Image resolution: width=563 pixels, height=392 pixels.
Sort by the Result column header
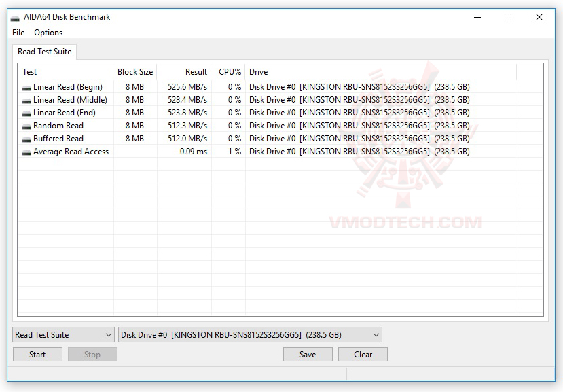(x=184, y=72)
